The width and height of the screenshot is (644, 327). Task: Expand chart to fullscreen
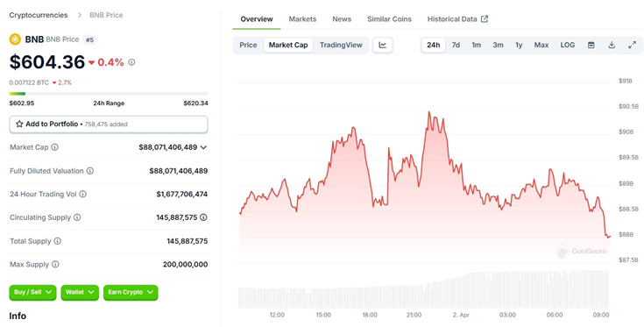(632, 46)
